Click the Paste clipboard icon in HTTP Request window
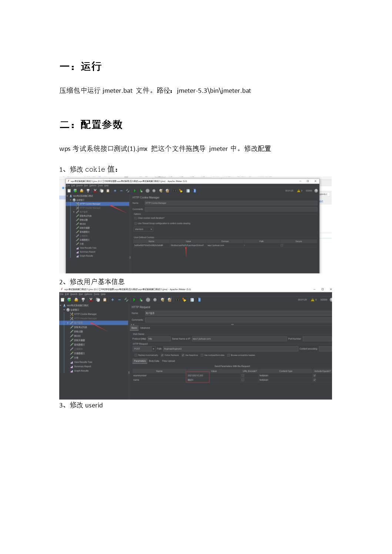The image size is (392, 554). click(x=105, y=300)
